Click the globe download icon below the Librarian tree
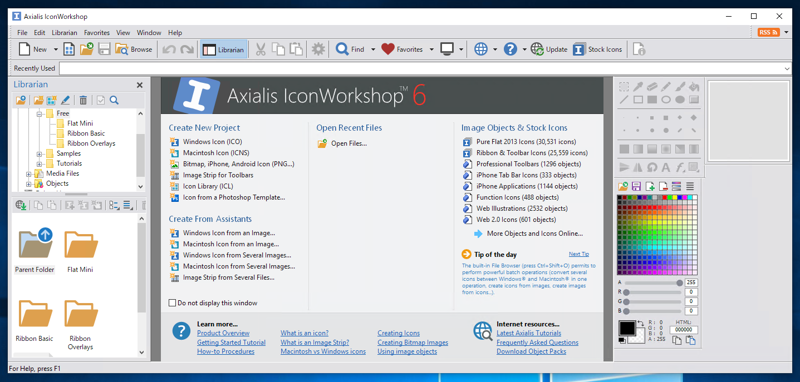The image size is (800, 382). [21, 205]
